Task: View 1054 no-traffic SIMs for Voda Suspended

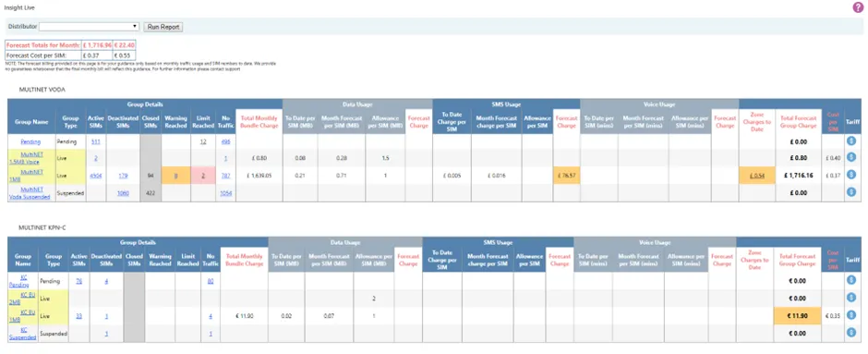Action: point(225,193)
